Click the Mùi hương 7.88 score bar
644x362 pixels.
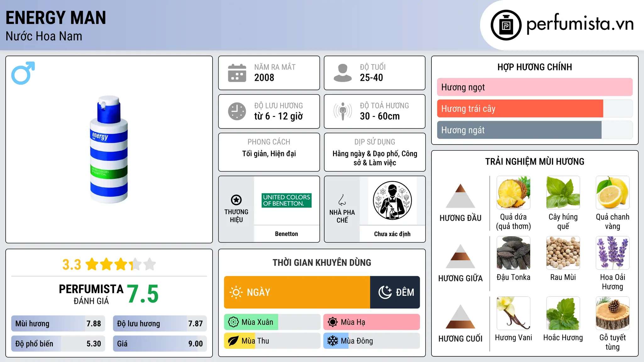coord(58,323)
